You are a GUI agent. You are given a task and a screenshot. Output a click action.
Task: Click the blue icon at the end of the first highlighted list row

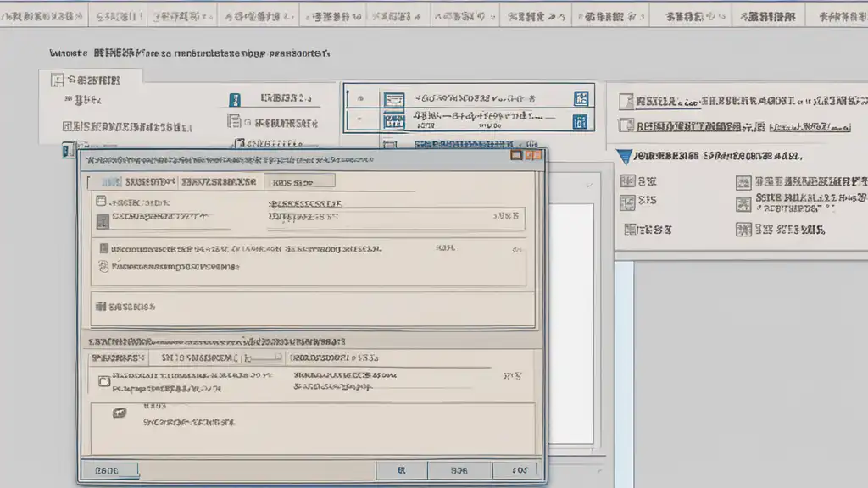pos(581,98)
